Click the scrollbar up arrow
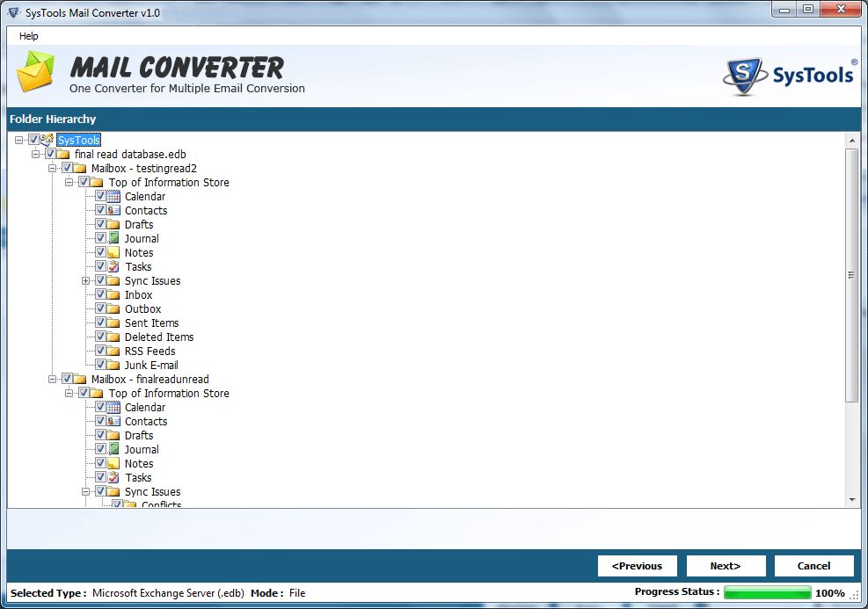868x609 pixels. click(x=852, y=141)
